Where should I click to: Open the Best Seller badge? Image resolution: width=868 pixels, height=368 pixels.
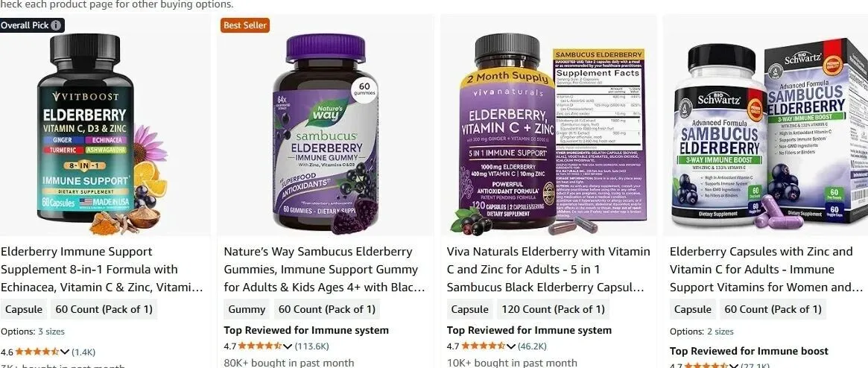pyautogui.click(x=244, y=25)
